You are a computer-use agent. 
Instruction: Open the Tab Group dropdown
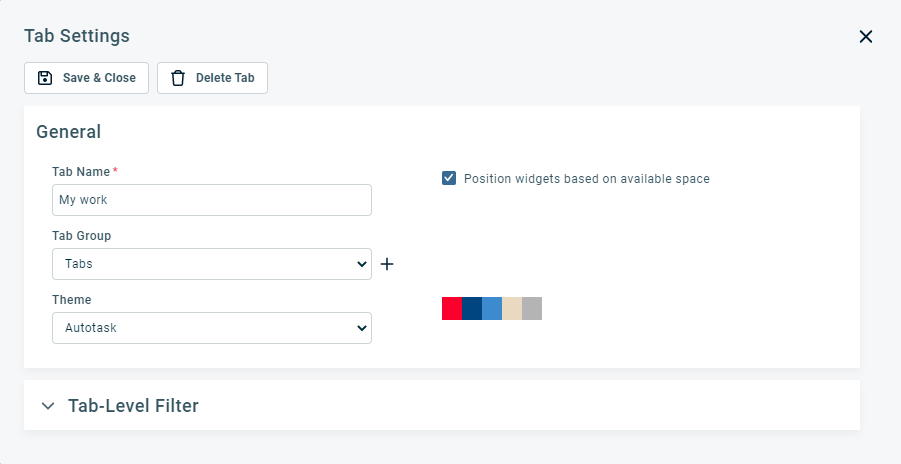212,264
